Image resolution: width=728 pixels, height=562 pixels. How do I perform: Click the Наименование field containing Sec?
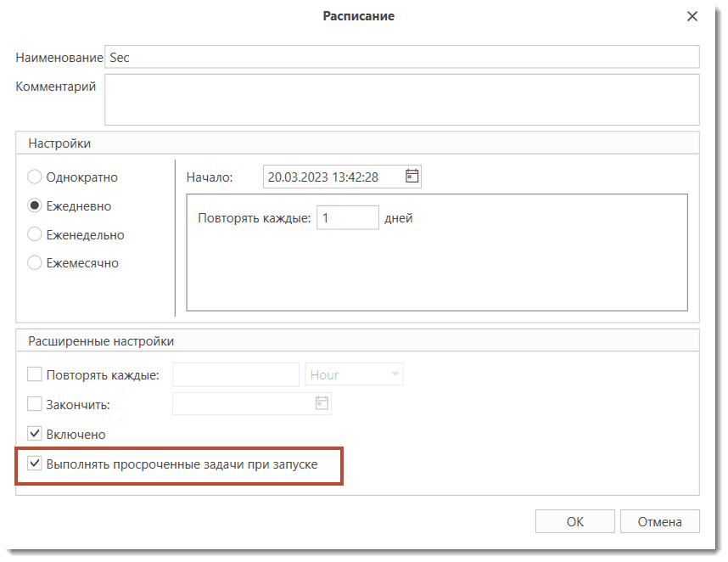tap(400, 57)
